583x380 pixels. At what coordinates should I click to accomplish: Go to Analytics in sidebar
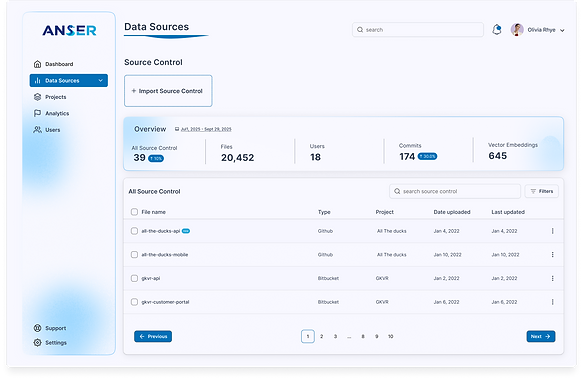(51, 113)
